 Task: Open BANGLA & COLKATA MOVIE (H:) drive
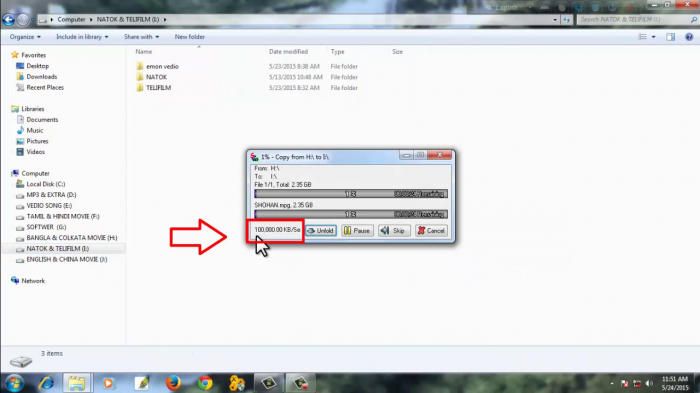[x=71, y=238]
